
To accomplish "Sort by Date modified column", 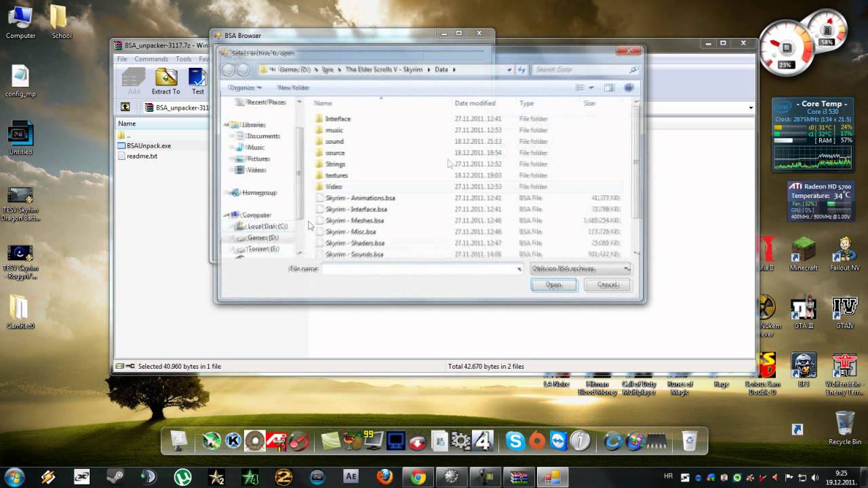I will click(475, 103).
